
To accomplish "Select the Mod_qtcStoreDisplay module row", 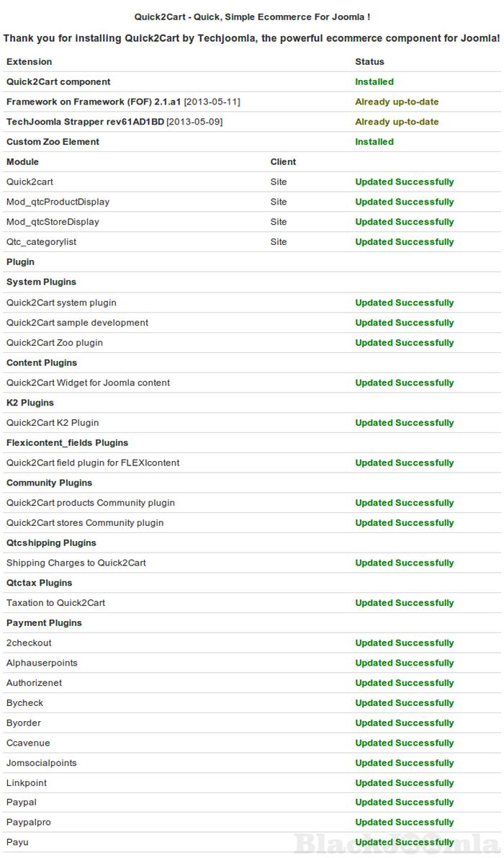I will coord(53,222).
